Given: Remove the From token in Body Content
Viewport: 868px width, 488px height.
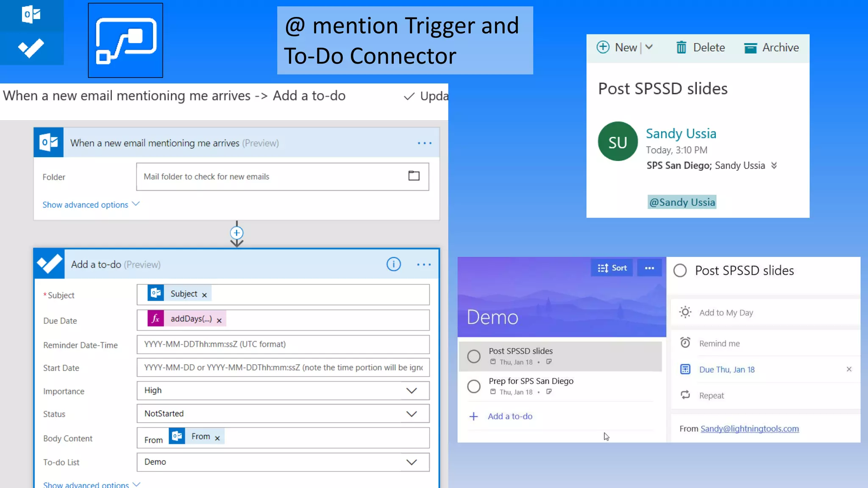Looking at the screenshot, I should (x=217, y=438).
